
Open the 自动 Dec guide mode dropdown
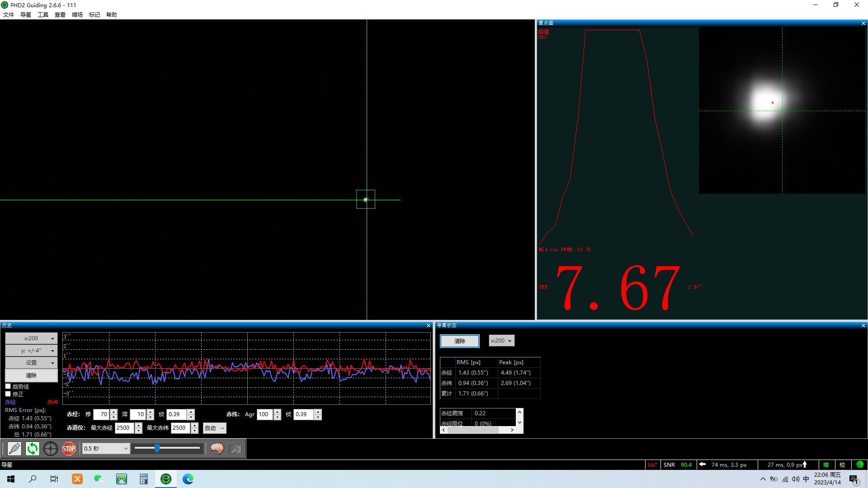click(x=214, y=428)
